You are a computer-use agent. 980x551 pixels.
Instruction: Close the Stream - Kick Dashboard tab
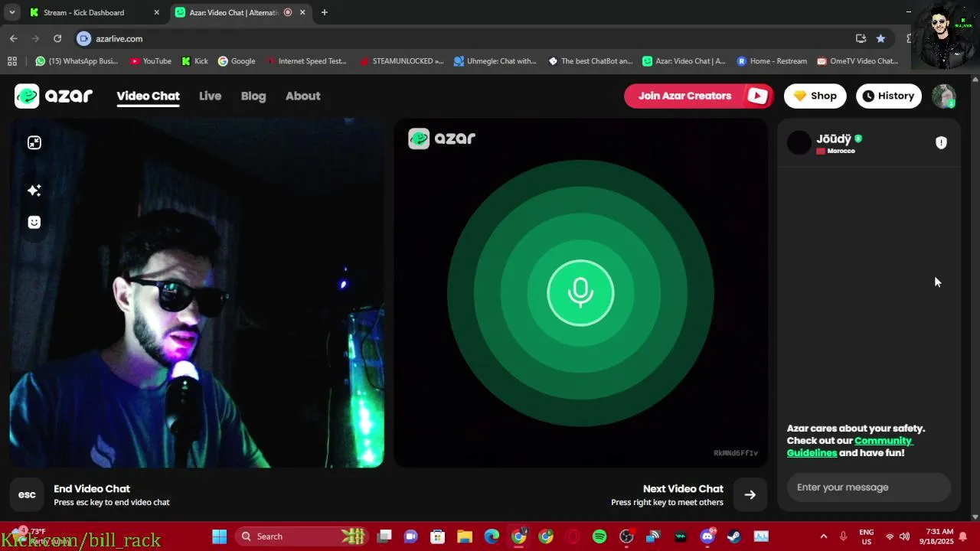pos(157,12)
